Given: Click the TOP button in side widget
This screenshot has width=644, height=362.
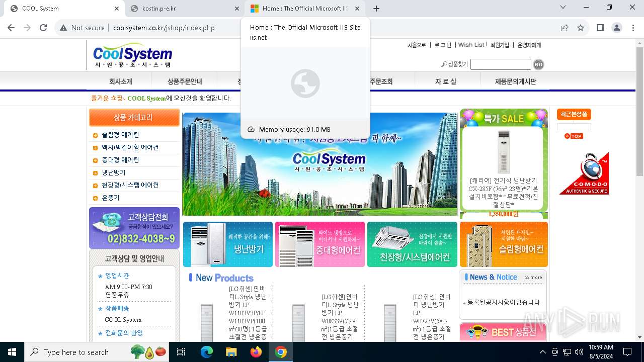Looking at the screenshot, I should (574, 136).
